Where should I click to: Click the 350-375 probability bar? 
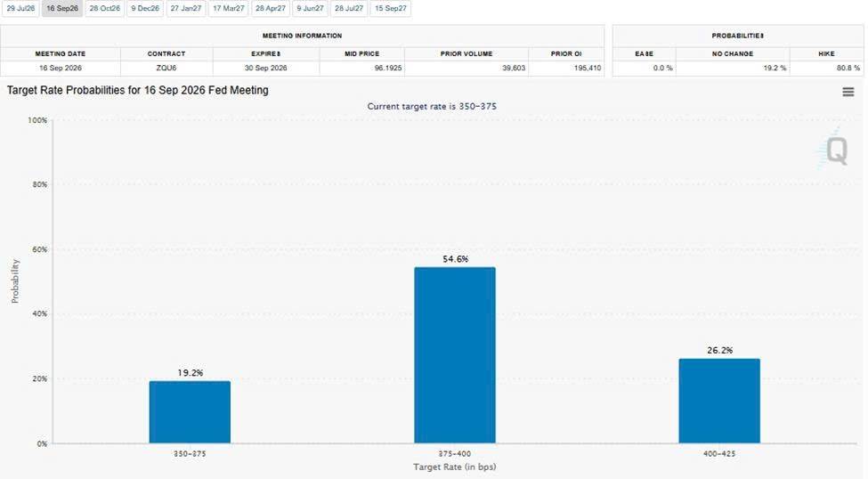tap(190, 412)
